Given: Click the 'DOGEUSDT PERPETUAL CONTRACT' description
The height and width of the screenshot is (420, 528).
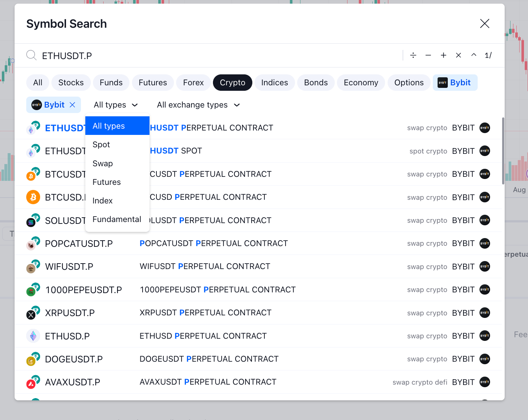Looking at the screenshot, I should (x=209, y=359).
